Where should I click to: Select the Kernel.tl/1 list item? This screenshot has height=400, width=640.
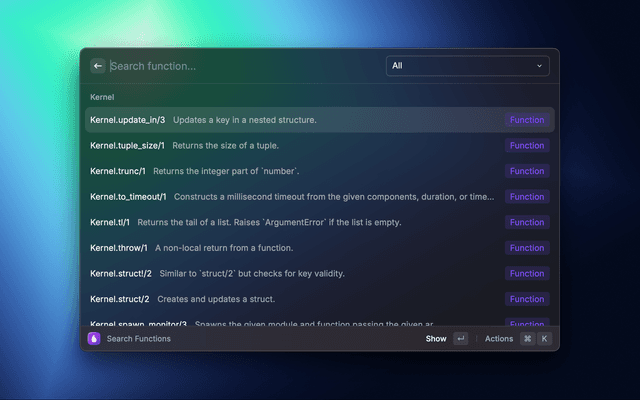point(290,222)
